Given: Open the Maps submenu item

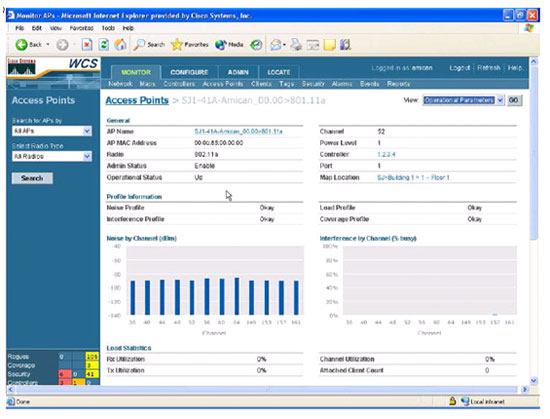Looking at the screenshot, I should 147,84.
